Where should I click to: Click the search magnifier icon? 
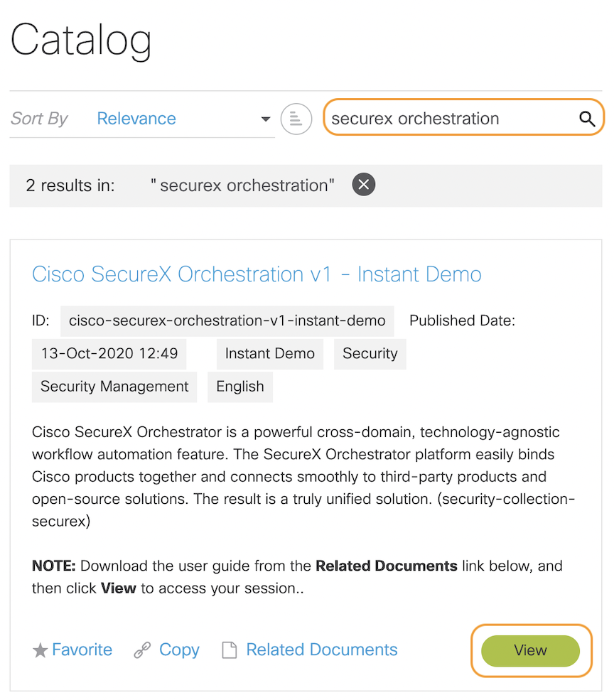[587, 118]
